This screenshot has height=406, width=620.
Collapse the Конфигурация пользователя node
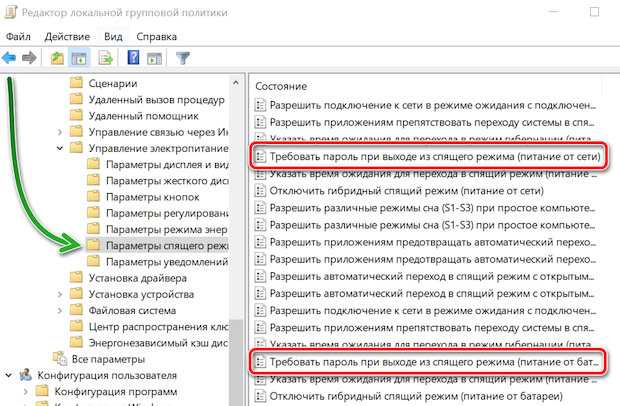(x=8, y=375)
